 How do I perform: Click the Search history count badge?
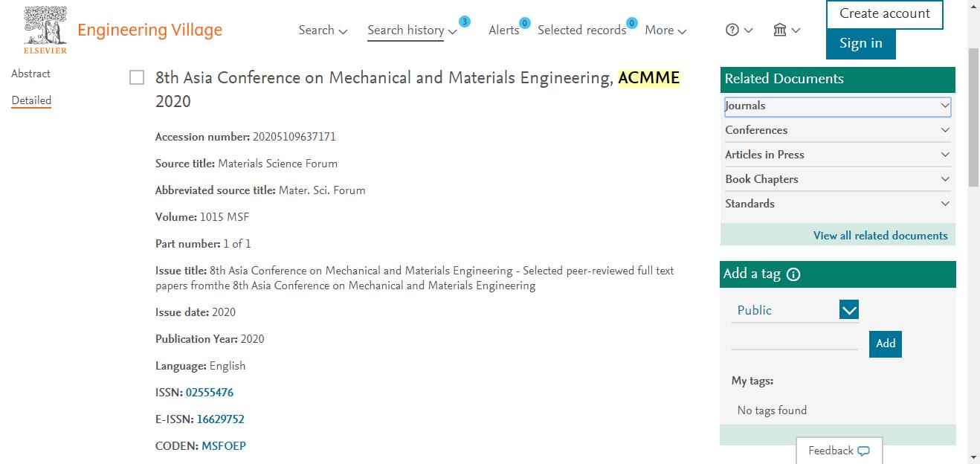coord(465,22)
